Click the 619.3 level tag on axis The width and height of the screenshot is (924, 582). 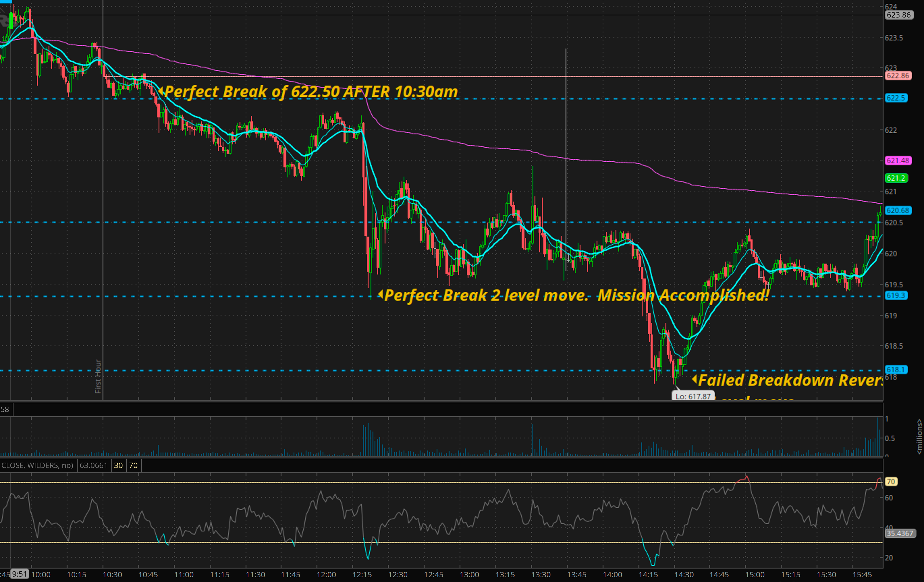click(896, 296)
